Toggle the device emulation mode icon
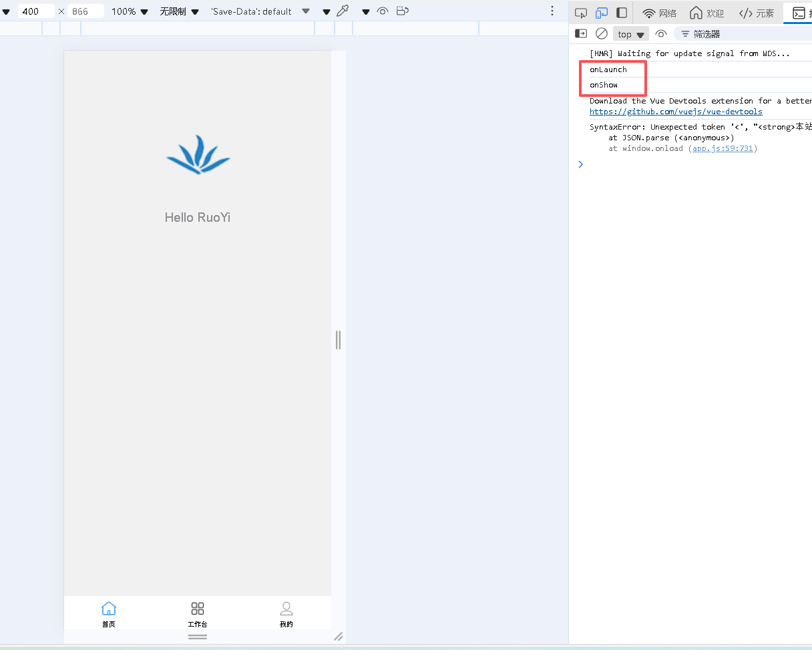 click(x=602, y=13)
